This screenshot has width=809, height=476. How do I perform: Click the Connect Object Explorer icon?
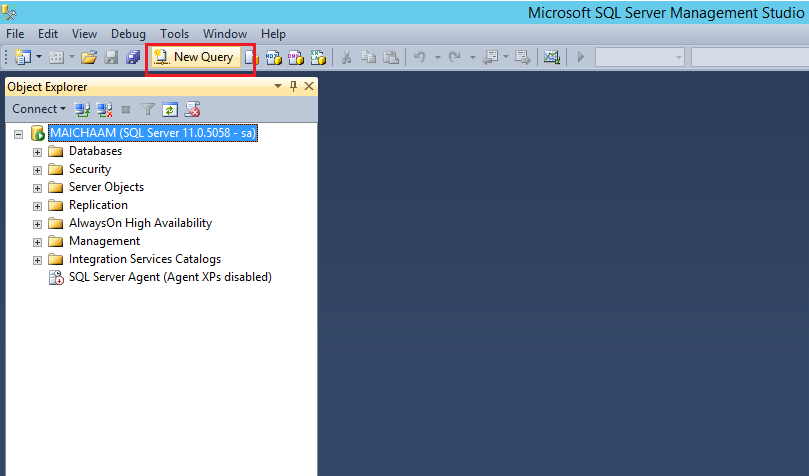click(82, 109)
